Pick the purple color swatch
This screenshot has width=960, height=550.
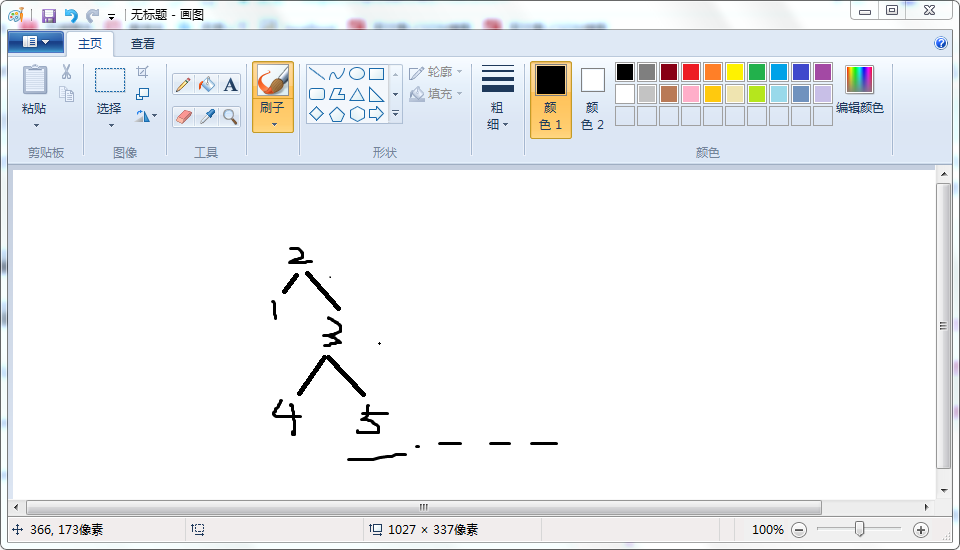823,72
